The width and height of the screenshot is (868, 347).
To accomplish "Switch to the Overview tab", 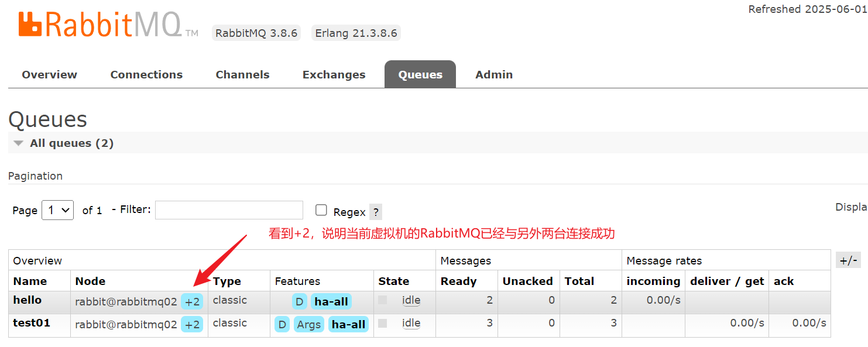I will pyautogui.click(x=50, y=74).
